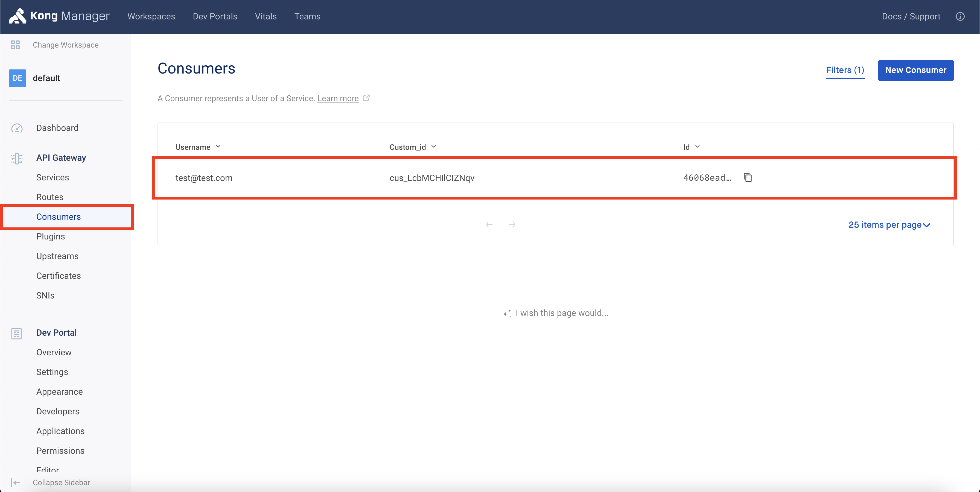
Task: Switch to Vitals in top navigation
Action: (x=266, y=16)
